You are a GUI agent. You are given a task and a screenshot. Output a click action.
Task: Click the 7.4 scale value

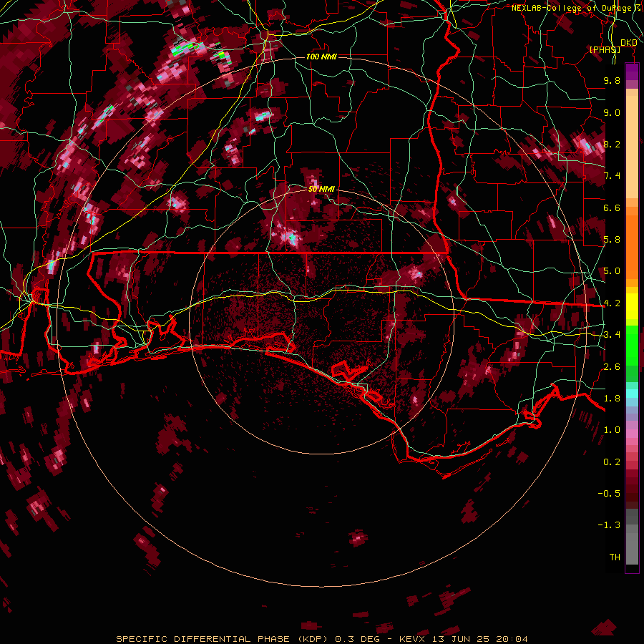pos(612,176)
